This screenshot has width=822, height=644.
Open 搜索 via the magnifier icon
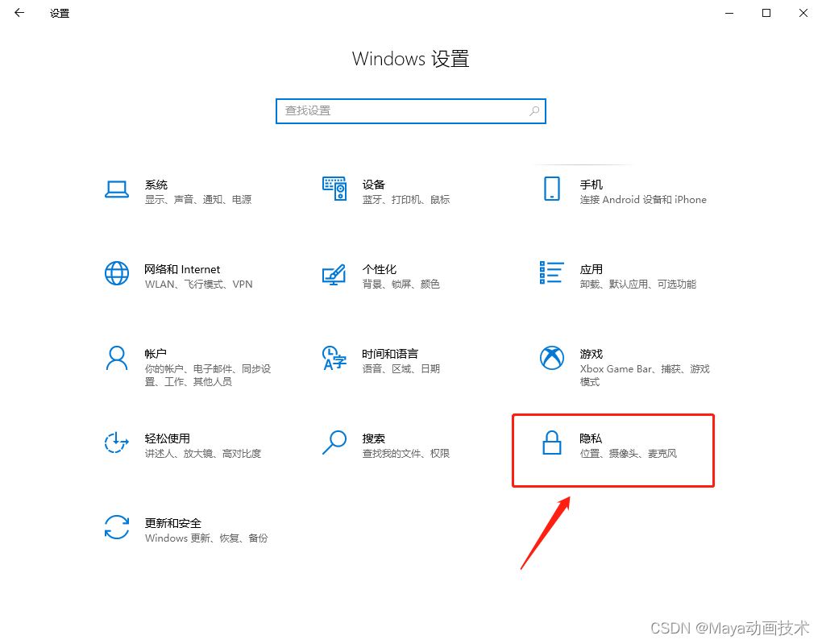(x=334, y=444)
